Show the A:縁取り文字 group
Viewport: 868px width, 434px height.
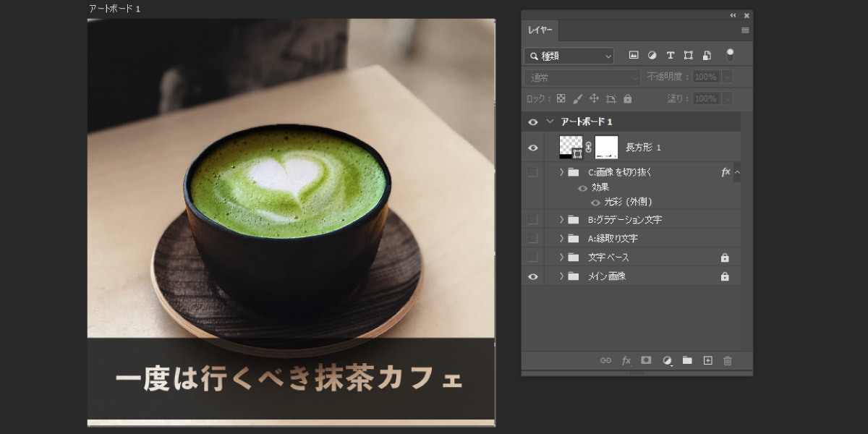pos(533,238)
